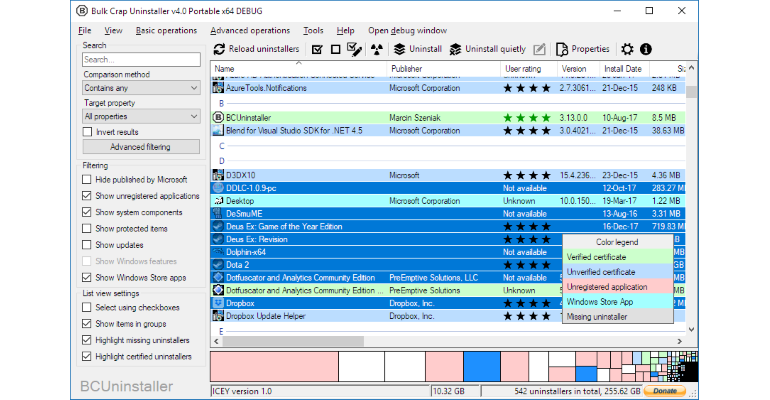Uncheck Highlight certified uninstallers
770x400 pixels.
(x=86, y=356)
